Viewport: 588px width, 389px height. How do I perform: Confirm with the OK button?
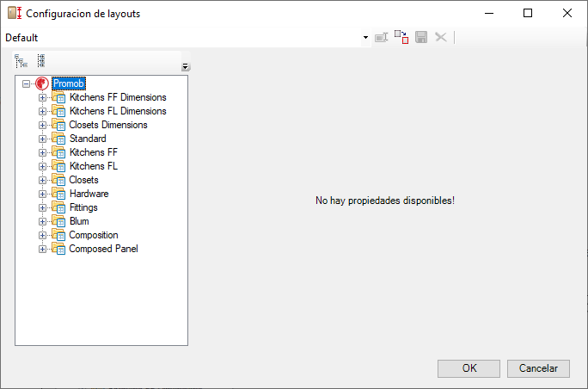point(469,368)
